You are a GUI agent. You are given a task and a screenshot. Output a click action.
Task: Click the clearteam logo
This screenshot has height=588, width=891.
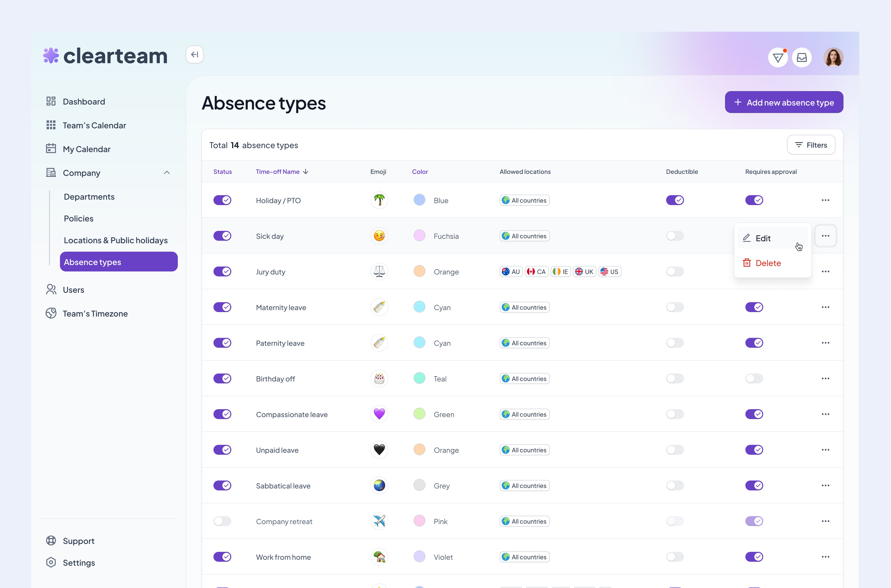[x=105, y=56]
